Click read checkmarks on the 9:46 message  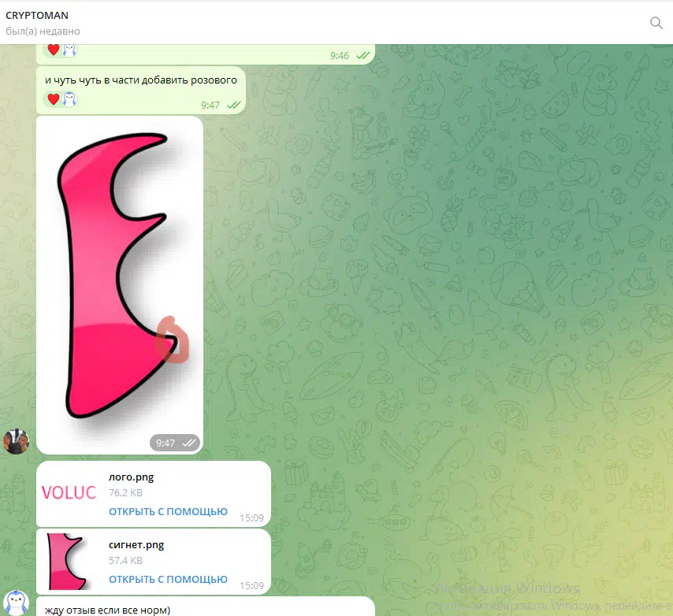[363, 55]
